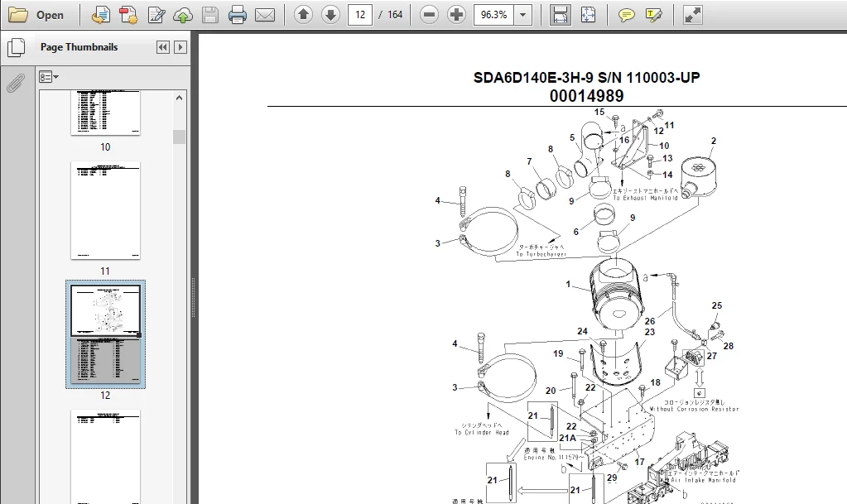Click the Print icon
This screenshot has width=847, height=504.
click(237, 15)
